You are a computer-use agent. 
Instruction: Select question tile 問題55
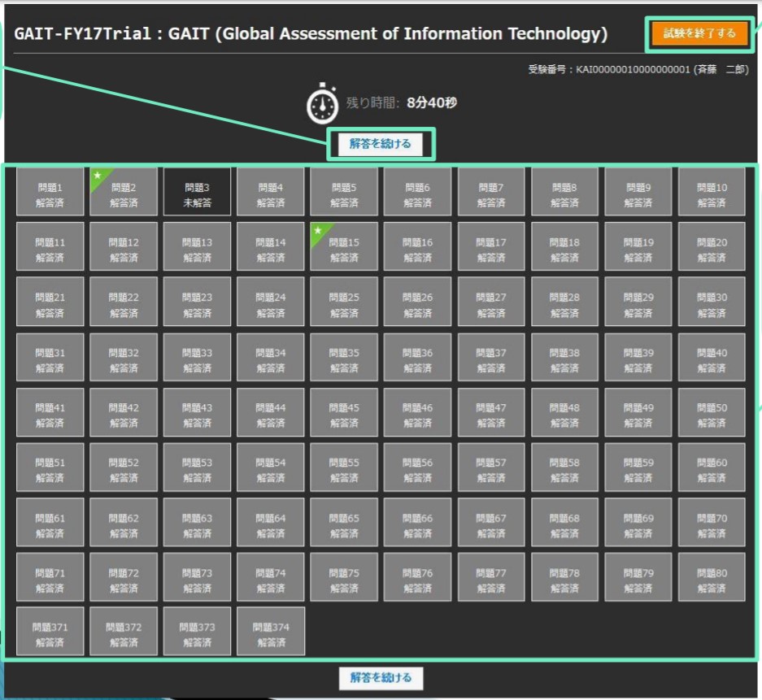tap(344, 467)
